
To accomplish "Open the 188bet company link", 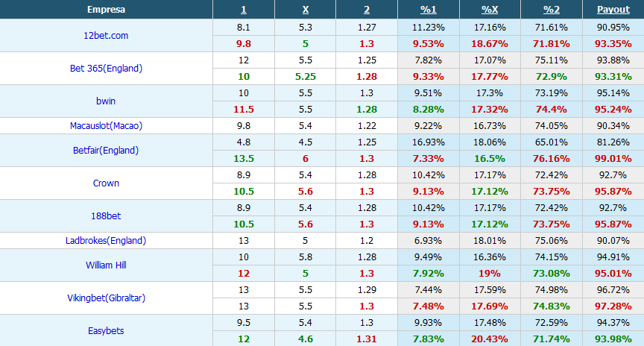I will (106, 216).
